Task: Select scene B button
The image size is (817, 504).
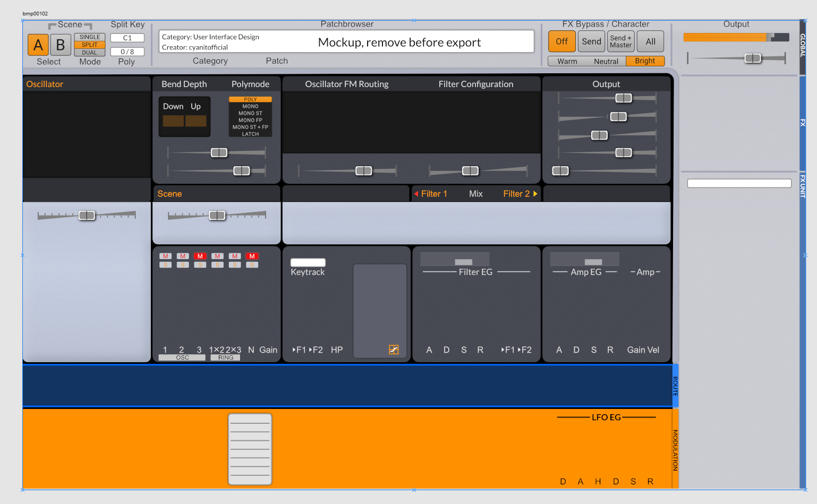Action: pos(61,45)
